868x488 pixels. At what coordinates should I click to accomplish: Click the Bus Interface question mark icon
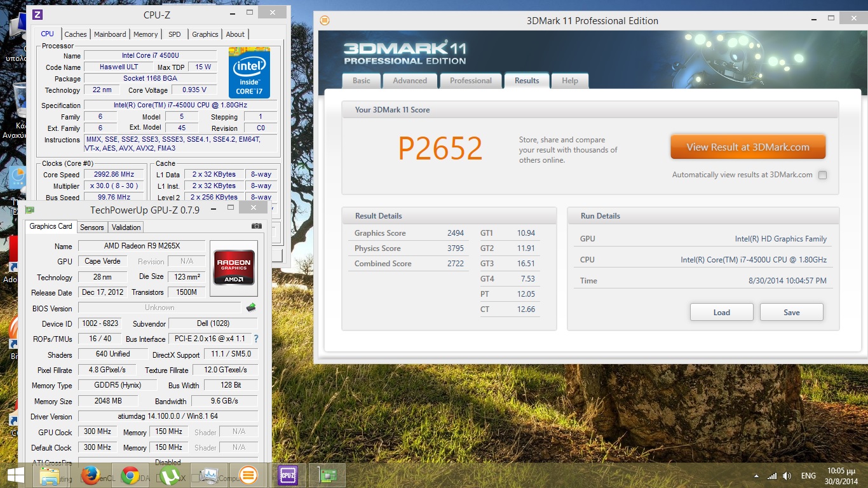[x=256, y=339]
